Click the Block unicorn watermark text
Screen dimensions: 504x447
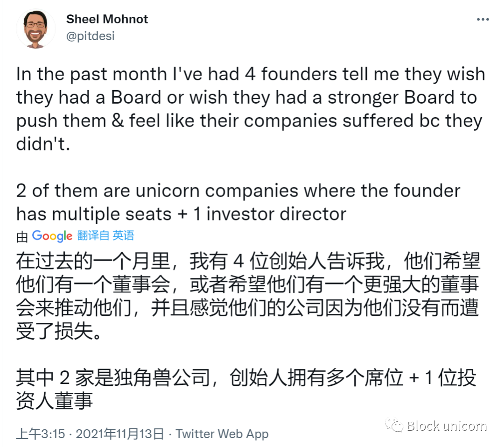[x=447, y=426]
